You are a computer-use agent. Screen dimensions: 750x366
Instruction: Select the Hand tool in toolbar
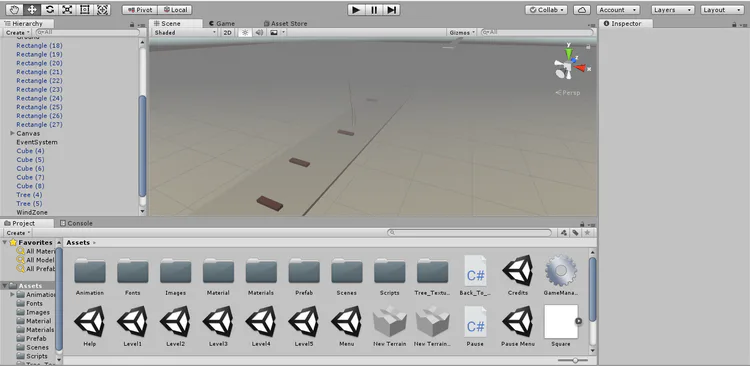pos(14,10)
